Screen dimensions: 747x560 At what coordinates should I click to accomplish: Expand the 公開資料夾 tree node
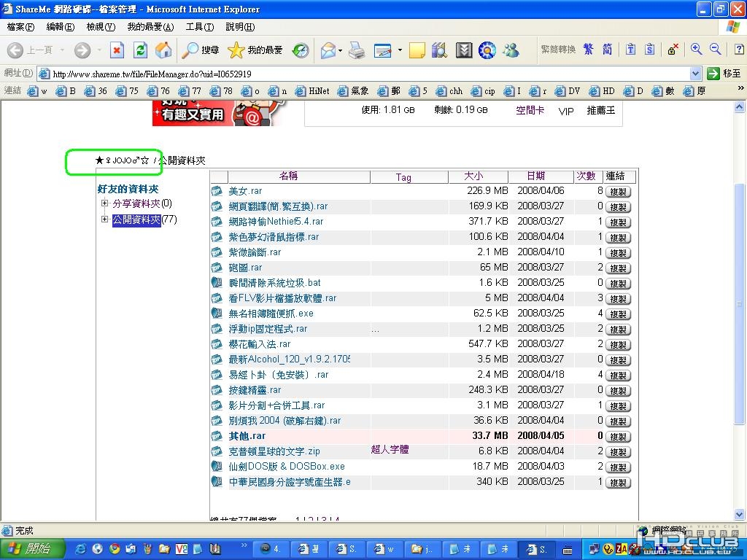tap(105, 219)
